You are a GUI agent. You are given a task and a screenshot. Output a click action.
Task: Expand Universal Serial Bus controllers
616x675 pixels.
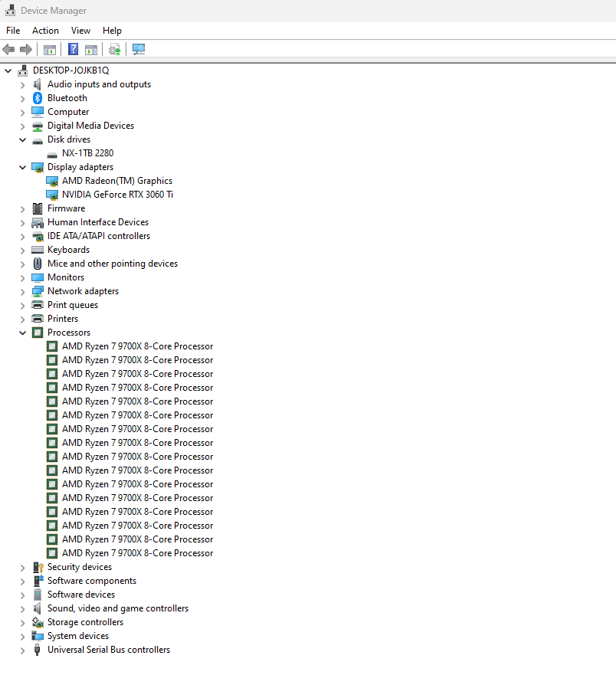pos(23,650)
